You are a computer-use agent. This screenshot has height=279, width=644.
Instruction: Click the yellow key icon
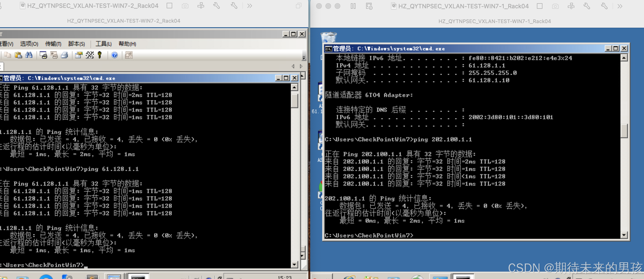point(100,55)
